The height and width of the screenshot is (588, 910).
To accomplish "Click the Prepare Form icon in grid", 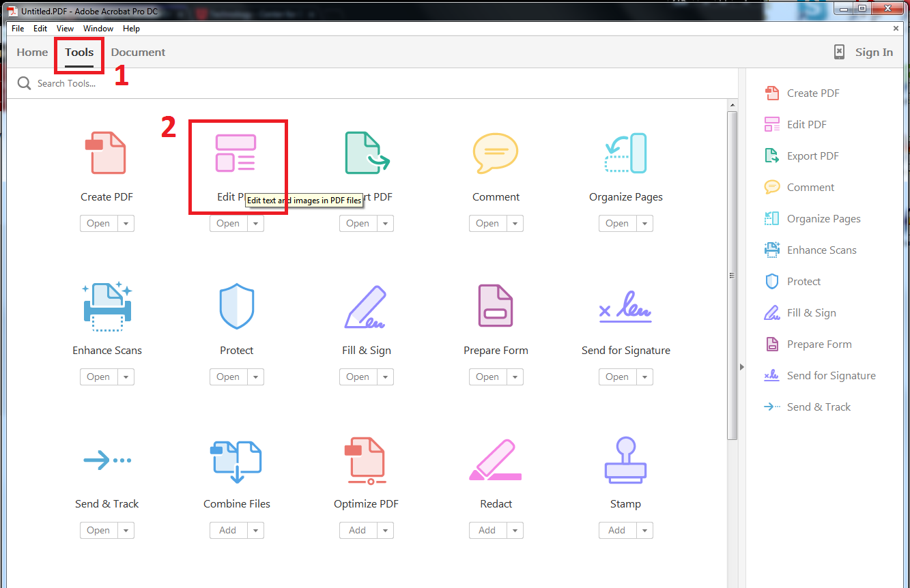I will 496,306.
